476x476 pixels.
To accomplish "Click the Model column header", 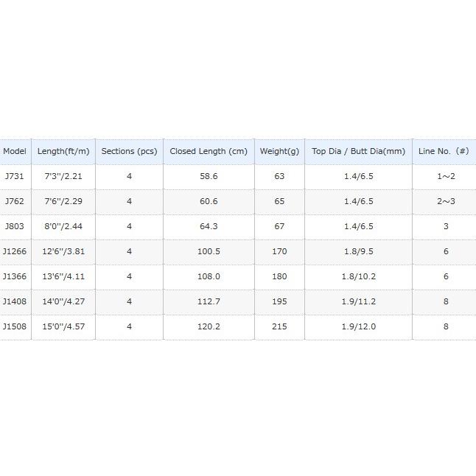I will tap(15, 151).
